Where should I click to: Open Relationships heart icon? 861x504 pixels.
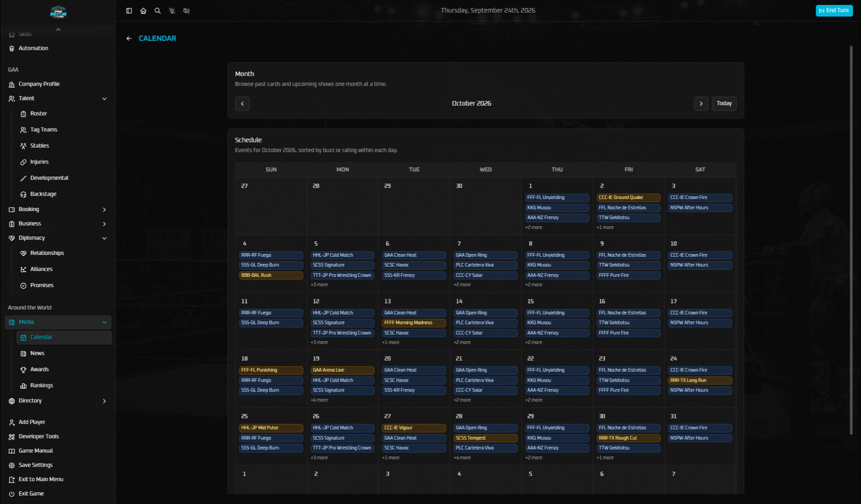[23, 253]
